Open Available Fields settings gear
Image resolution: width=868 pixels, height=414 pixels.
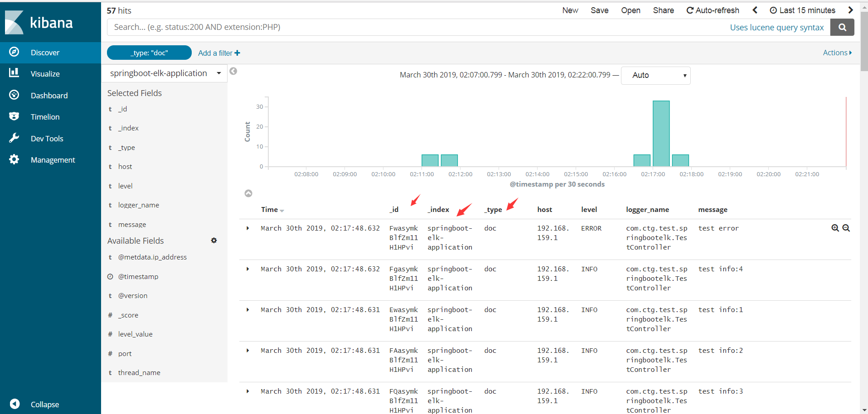[x=214, y=241]
